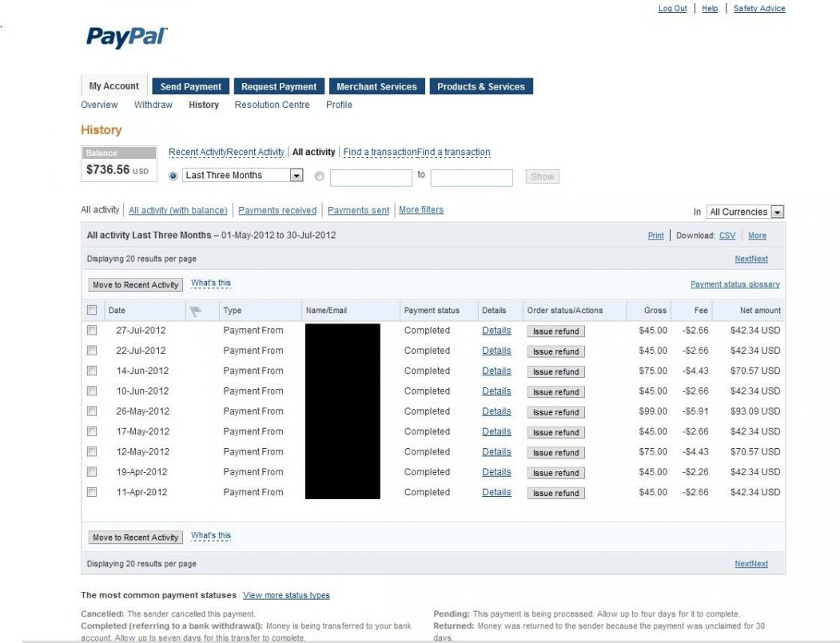This screenshot has height=643, width=840.
Task: Click the flag column header icon
Action: tap(195, 311)
